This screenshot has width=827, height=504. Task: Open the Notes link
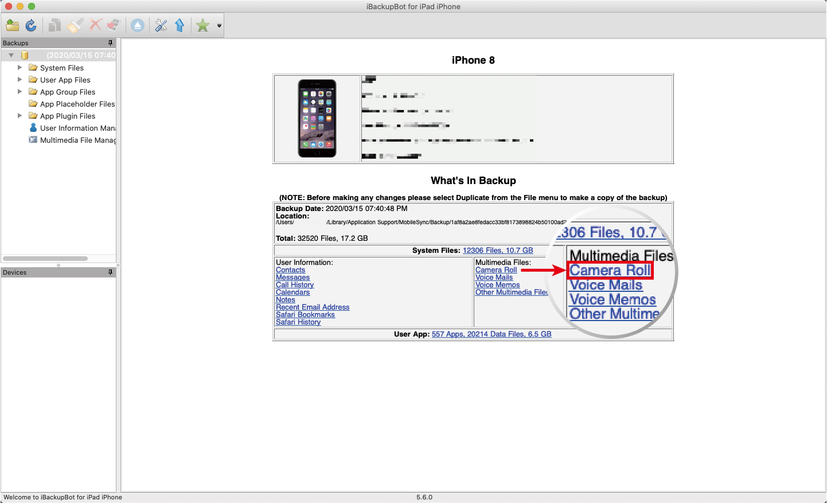coord(286,300)
